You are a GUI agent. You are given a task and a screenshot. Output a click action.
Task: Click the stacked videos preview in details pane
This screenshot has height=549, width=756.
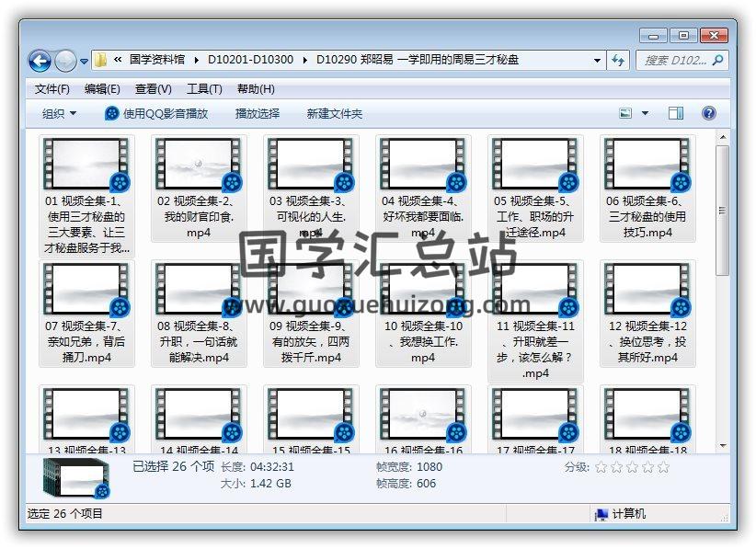(x=76, y=478)
